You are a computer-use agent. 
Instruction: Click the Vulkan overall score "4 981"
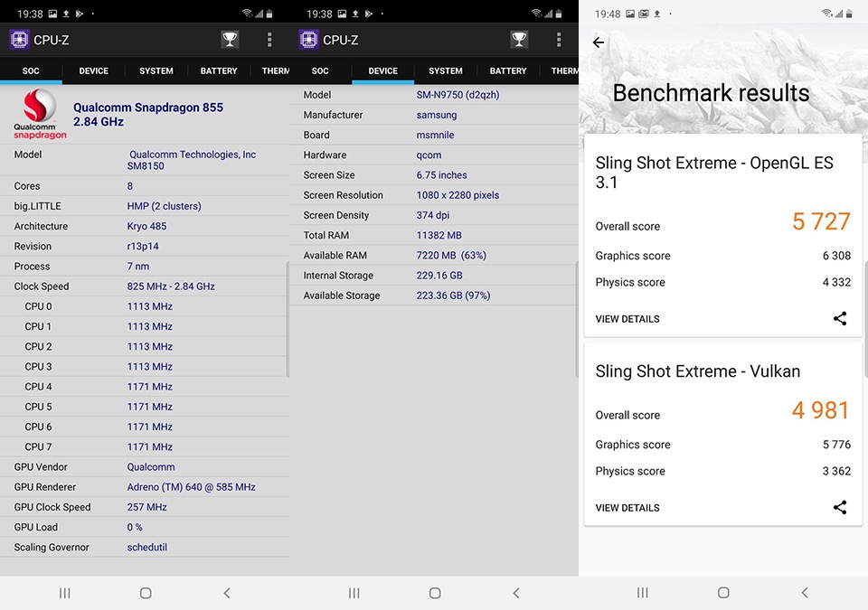[820, 410]
